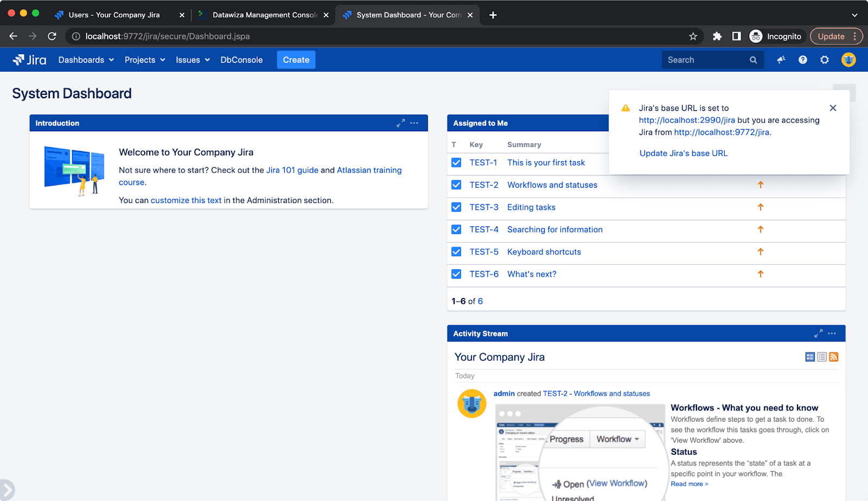Viewport: 868px width, 501px height.
Task: Click the browser address bar URL
Action: pos(168,36)
